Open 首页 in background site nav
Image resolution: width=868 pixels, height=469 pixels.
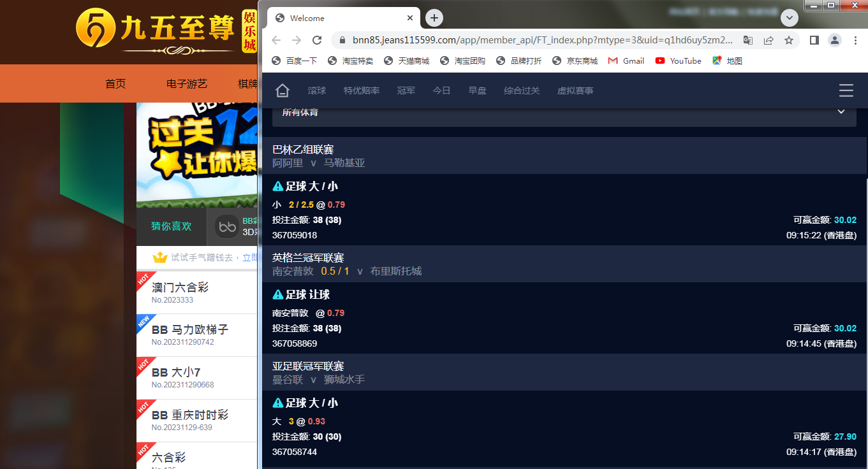coord(115,83)
